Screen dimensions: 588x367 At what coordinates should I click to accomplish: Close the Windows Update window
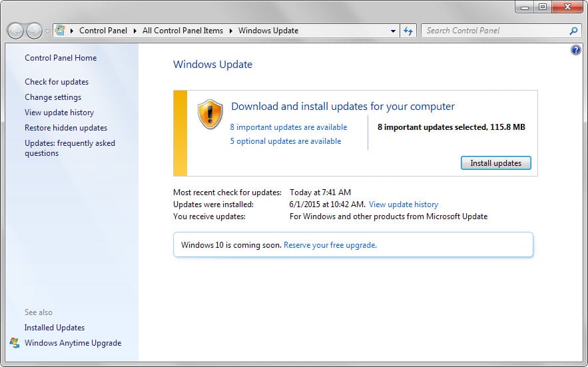pos(567,7)
